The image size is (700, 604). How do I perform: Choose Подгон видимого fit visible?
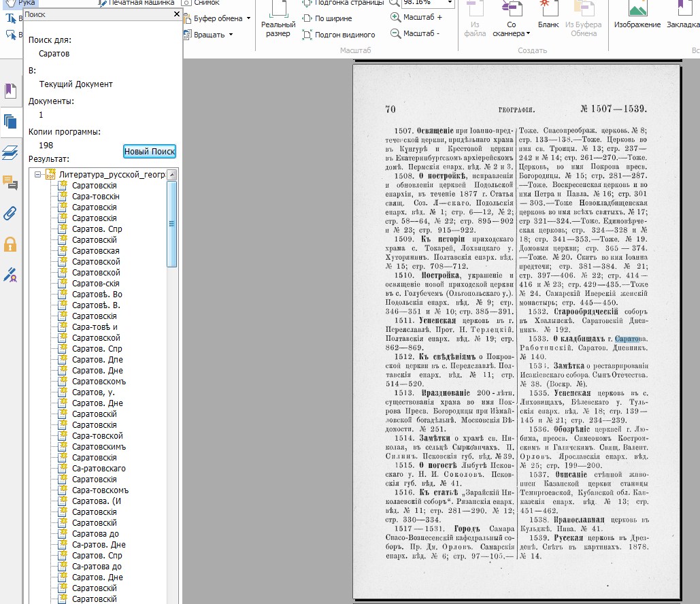click(x=339, y=35)
